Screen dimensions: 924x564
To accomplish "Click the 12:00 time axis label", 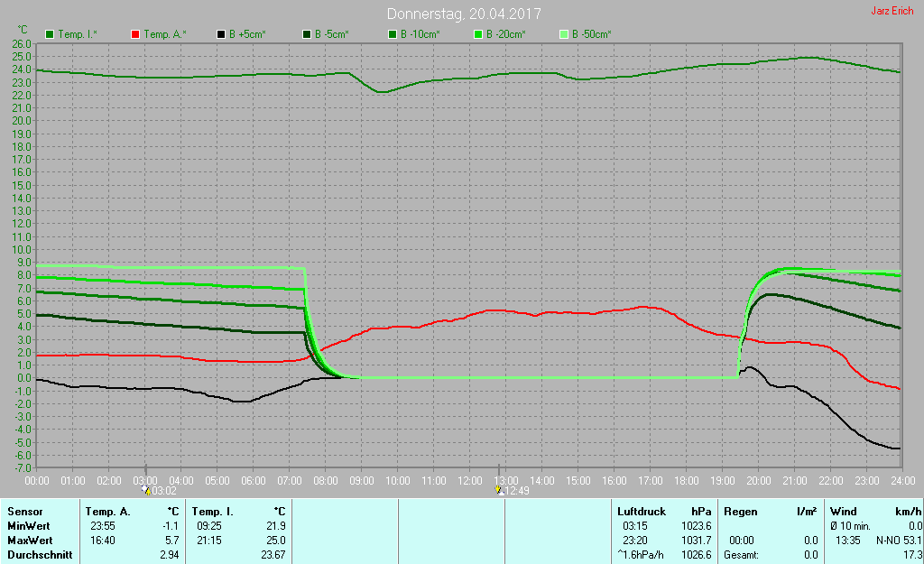I will click(469, 481).
